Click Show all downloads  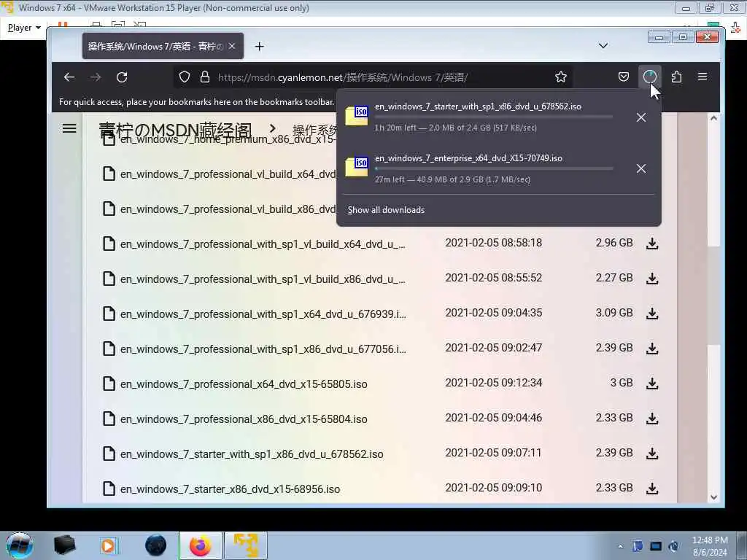[386, 210]
